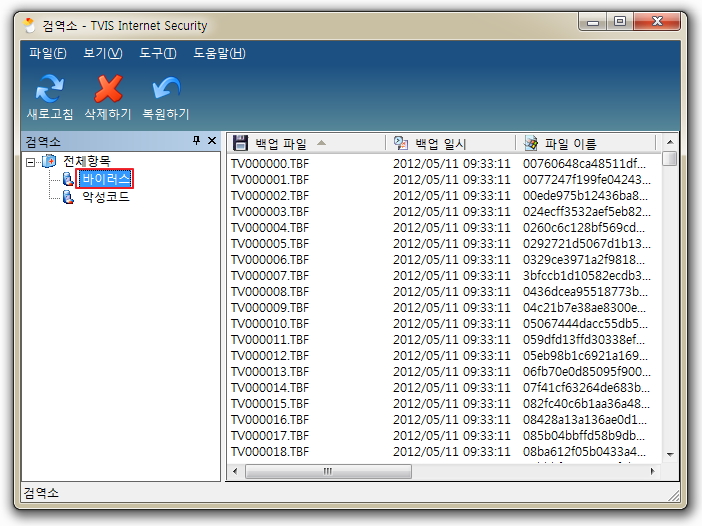Click the 전체항목 root node icon
The image size is (702, 526).
(x=49, y=161)
